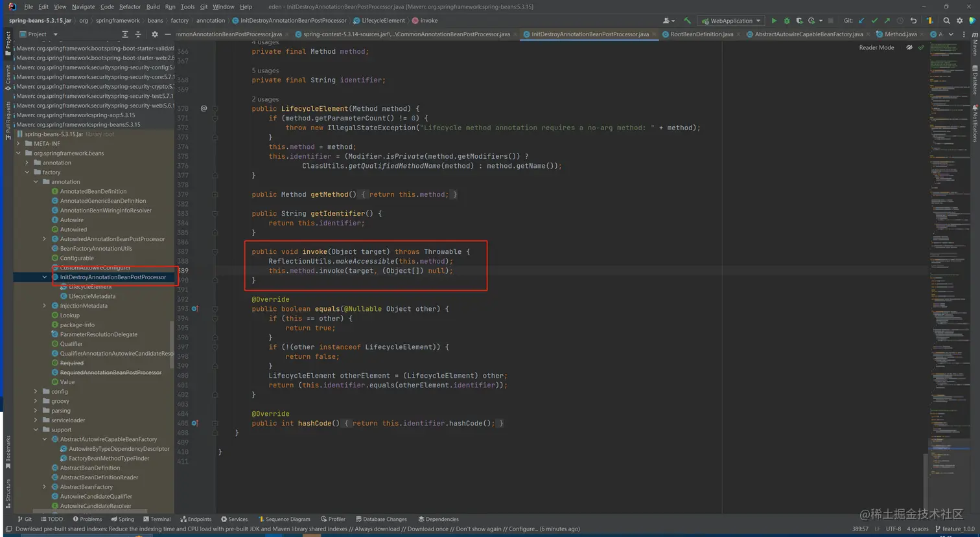980x537 pixels.
Task: Switch to RootBeanDefinition.java tab
Action: click(x=701, y=34)
